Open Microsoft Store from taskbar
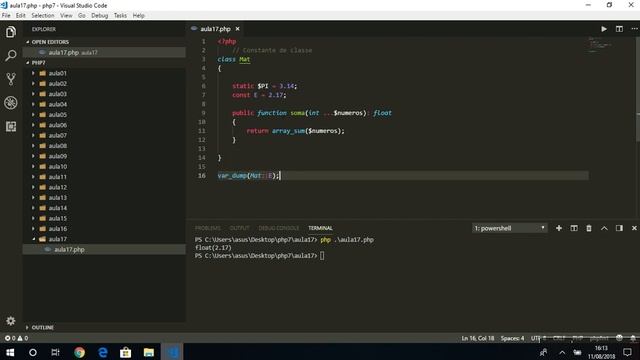This screenshot has height=360, width=640. click(125, 352)
